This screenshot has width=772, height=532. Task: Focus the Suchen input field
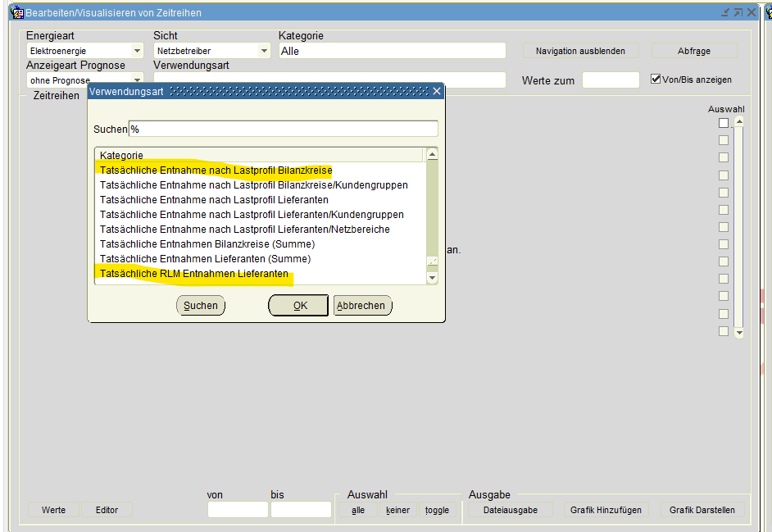[283, 130]
